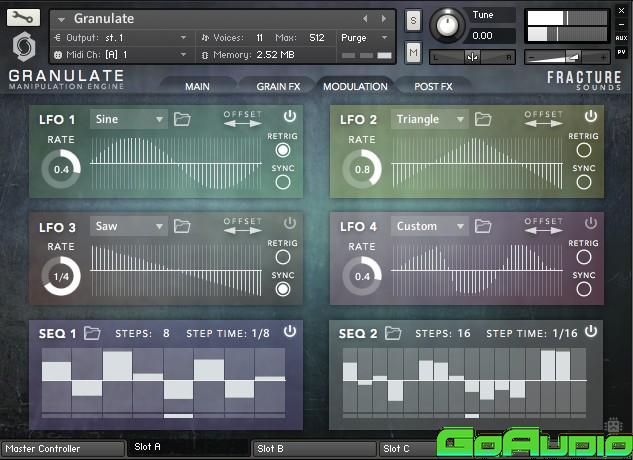Toggle LFO 1 power button

(289, 116)
